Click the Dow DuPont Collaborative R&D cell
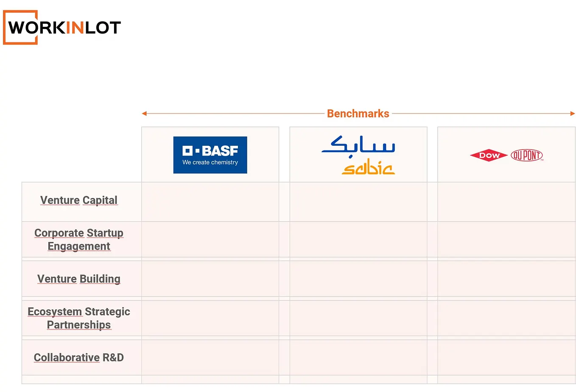The height and width of the screenshot is (392, 576). 506,357
